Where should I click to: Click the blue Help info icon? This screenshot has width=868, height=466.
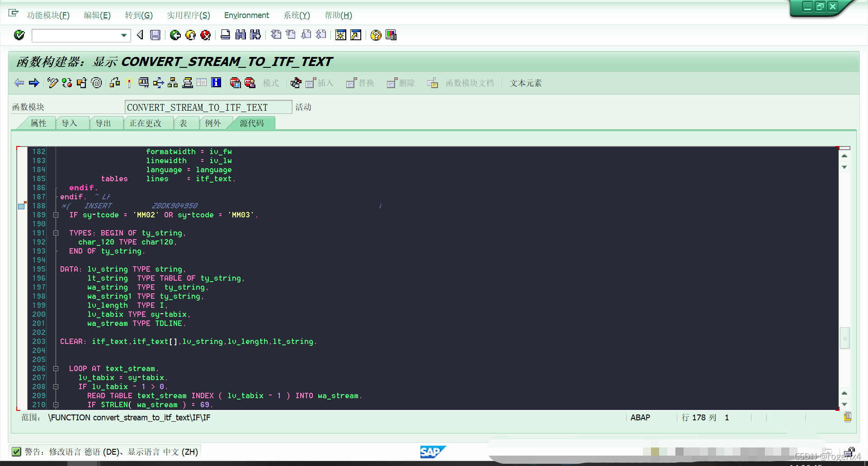(217, 83)
